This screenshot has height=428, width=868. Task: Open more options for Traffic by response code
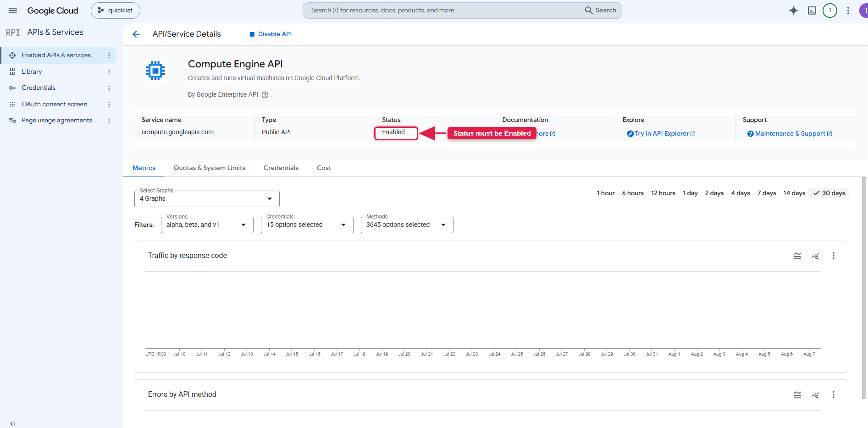pyautogui.click(x=834, y=256)
